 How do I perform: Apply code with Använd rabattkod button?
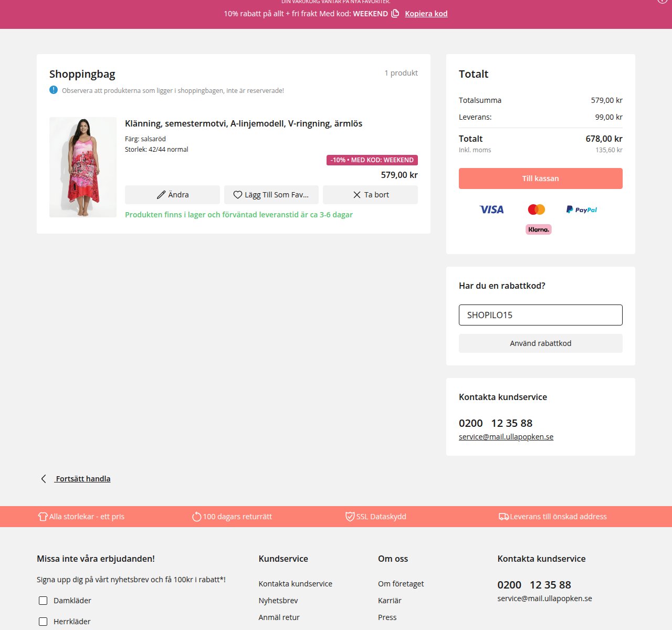(x=541, y=343)
